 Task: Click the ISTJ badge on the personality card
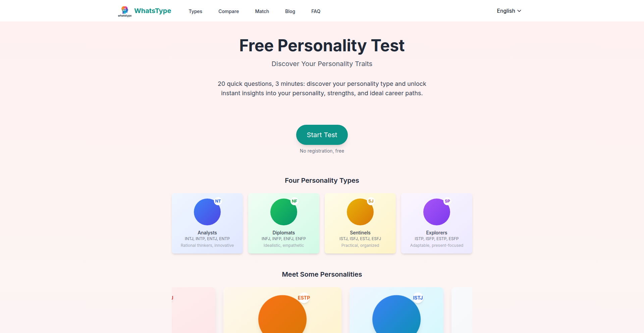[x=418, y=297]
